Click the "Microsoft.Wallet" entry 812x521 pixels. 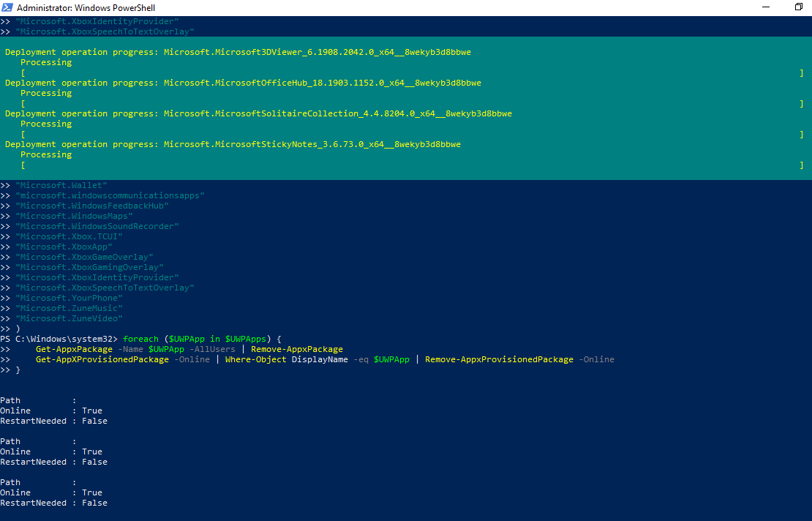[x=61, y=186]
